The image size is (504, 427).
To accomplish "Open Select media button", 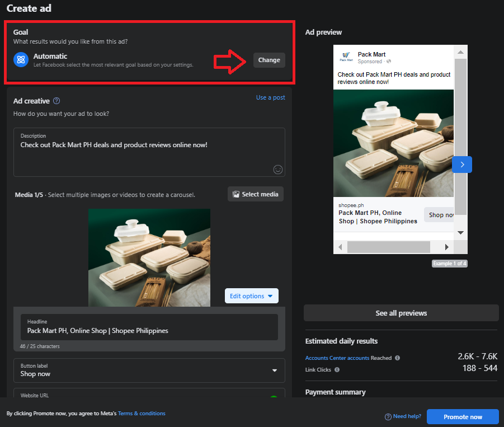I will [x=256, y=194].
